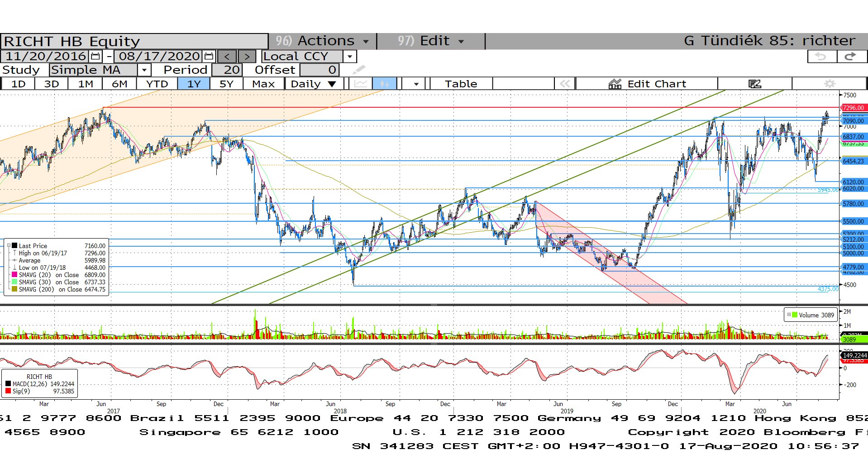Image resolution: width=868 pixels, height=464 pixels.
Task: Expand the Simple MA study dropdown
Action: point(144,70)
